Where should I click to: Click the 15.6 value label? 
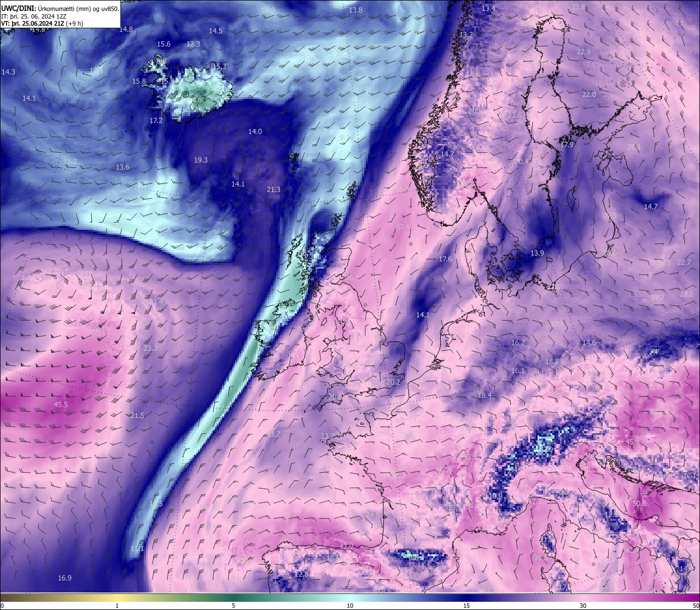coord(164,44)
